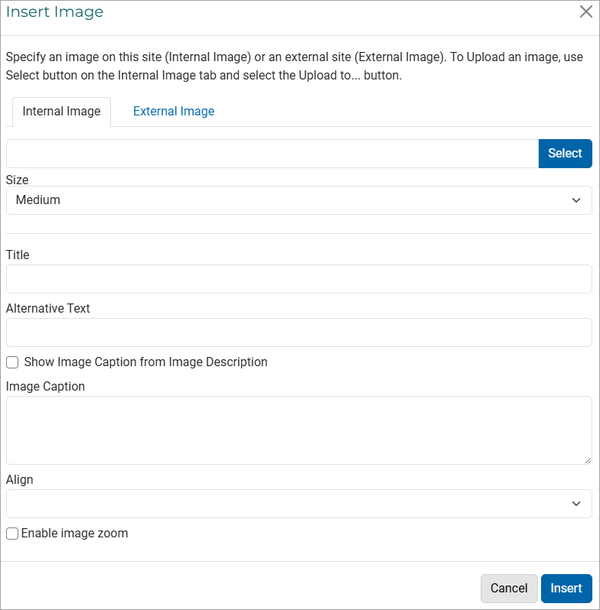Open the Align dropdown
This screenshot has height=610, width=600.
[299, 504]
